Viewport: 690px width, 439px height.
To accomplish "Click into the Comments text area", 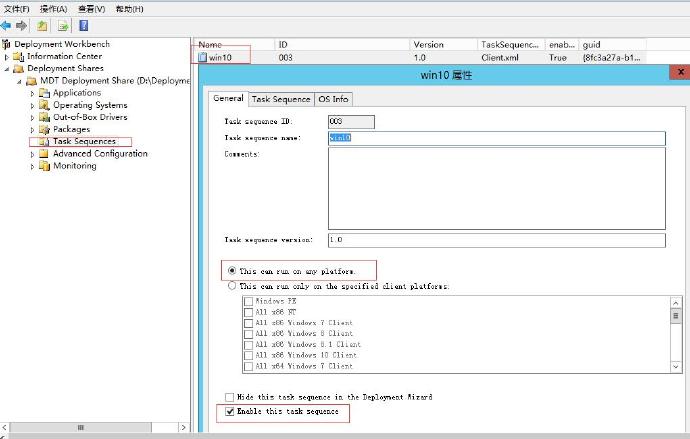I will 497,188.
